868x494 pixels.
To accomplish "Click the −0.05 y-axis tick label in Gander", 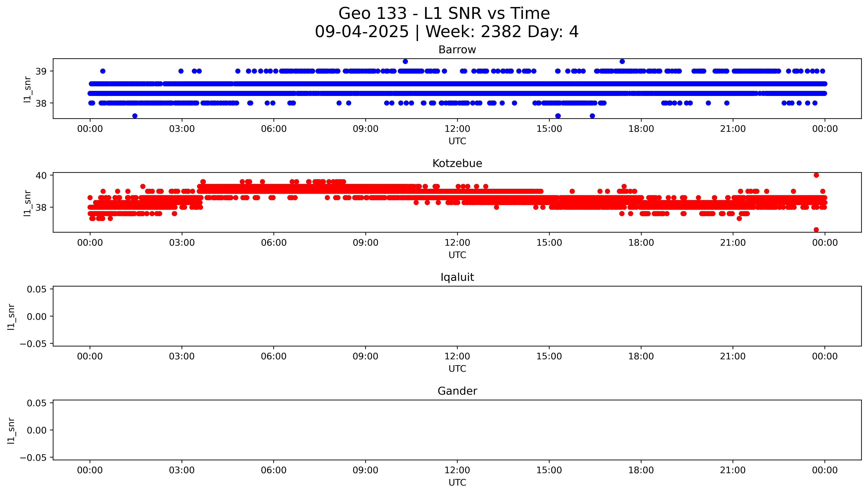I will tap(33, 458).
